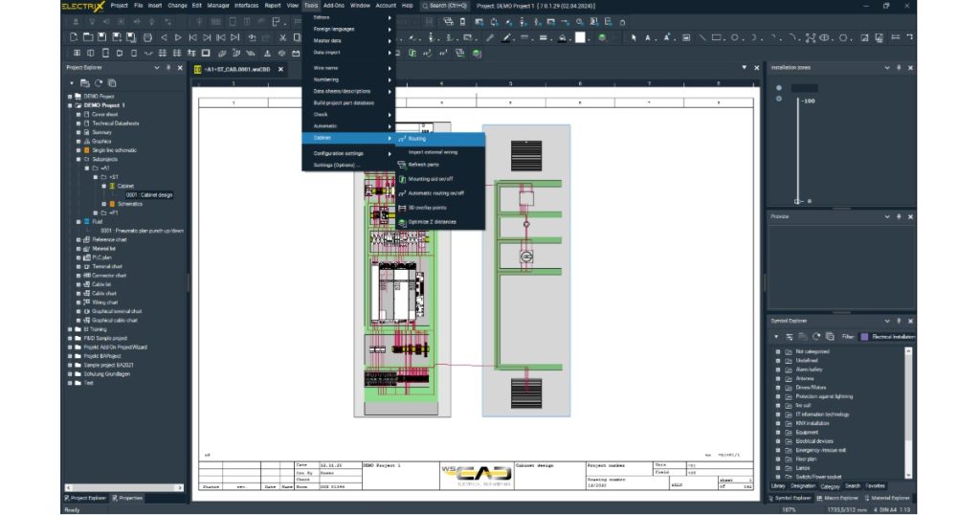Open the document tab list dropdown arrow
The image size is (980, 515).
pos(745,68)
